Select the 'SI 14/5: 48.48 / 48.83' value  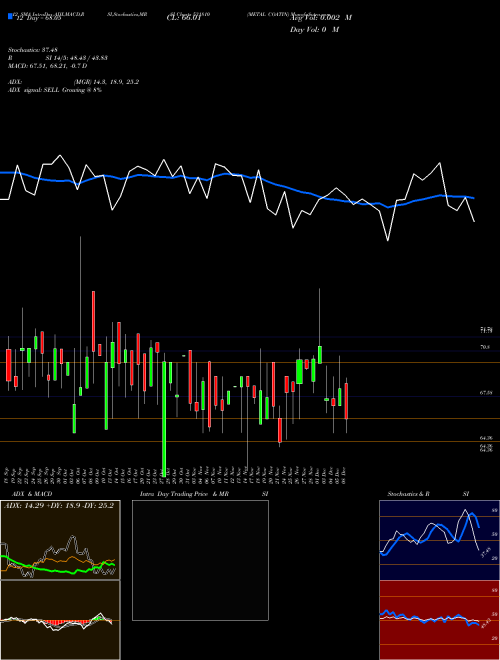76,58
